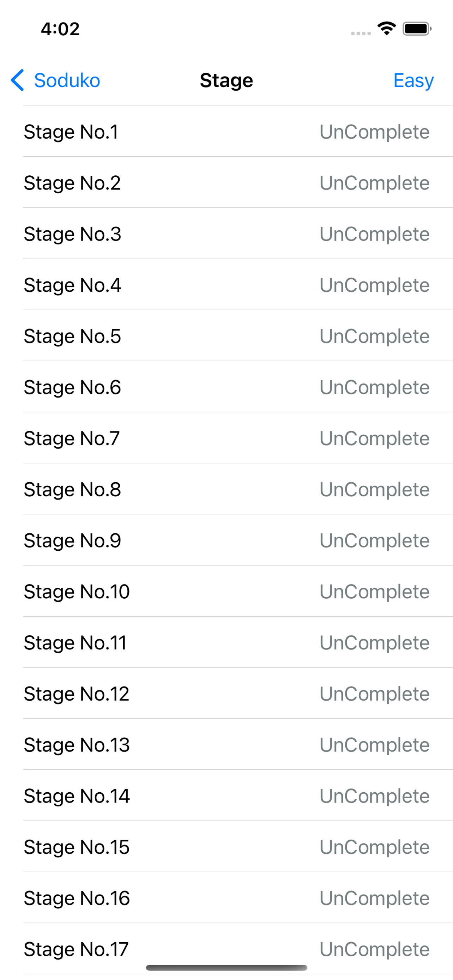This screenshot has height=980, width=453.
Task: Tap the back chevron icon
Action: [18, 80]
